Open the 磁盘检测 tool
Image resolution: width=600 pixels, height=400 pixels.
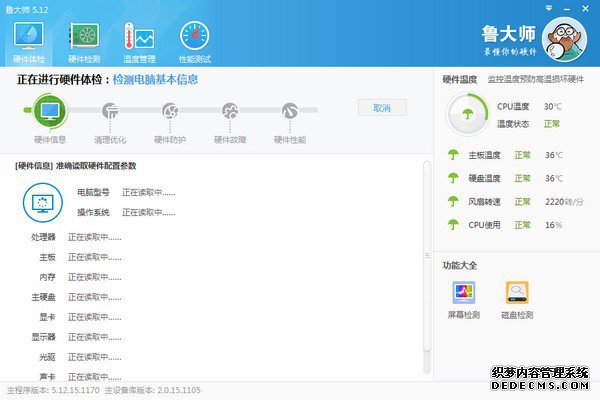pos(517,300)
